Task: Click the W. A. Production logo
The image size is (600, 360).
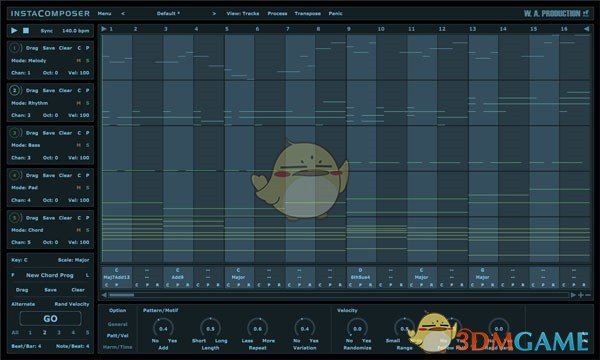Action: click(x=556, y=13)
